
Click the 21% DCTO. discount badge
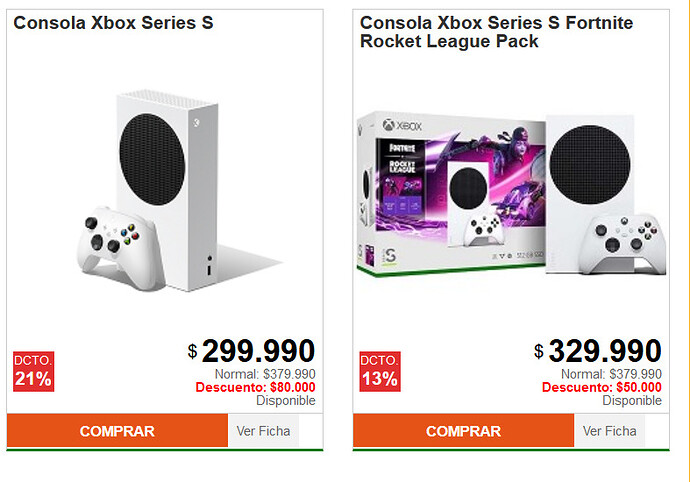(x=33, y=371)
